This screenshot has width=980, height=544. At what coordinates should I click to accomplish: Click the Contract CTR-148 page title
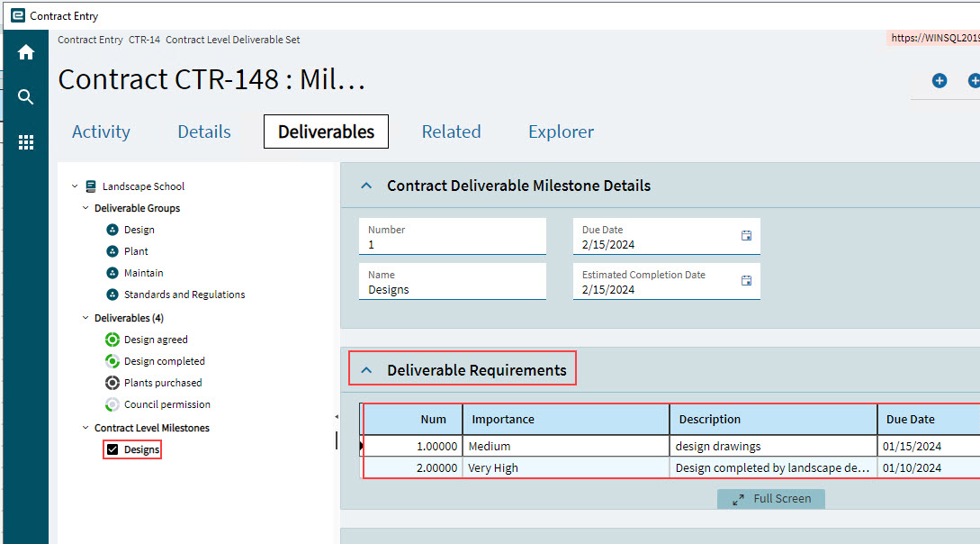click(x=211, y=79)
